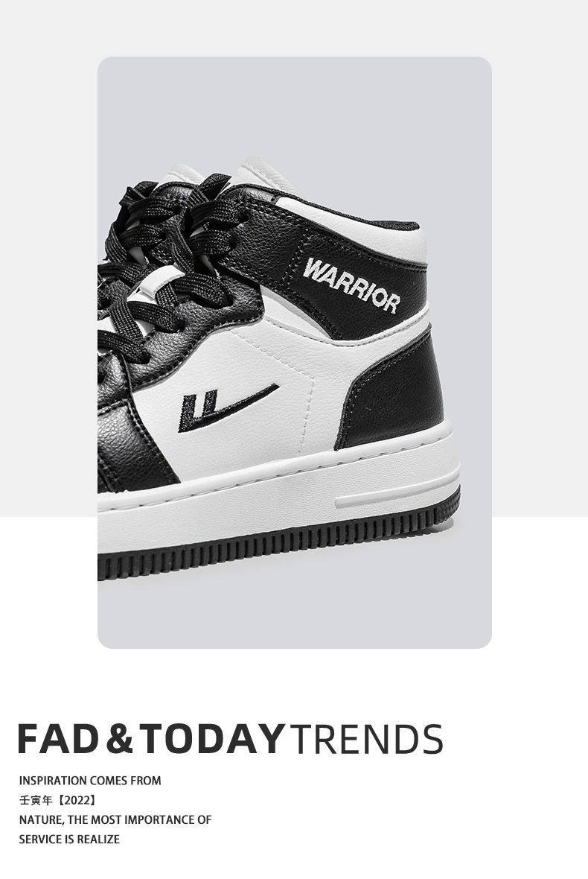Click the WARRIOR text on the sneaker ankle

(351, 285)
